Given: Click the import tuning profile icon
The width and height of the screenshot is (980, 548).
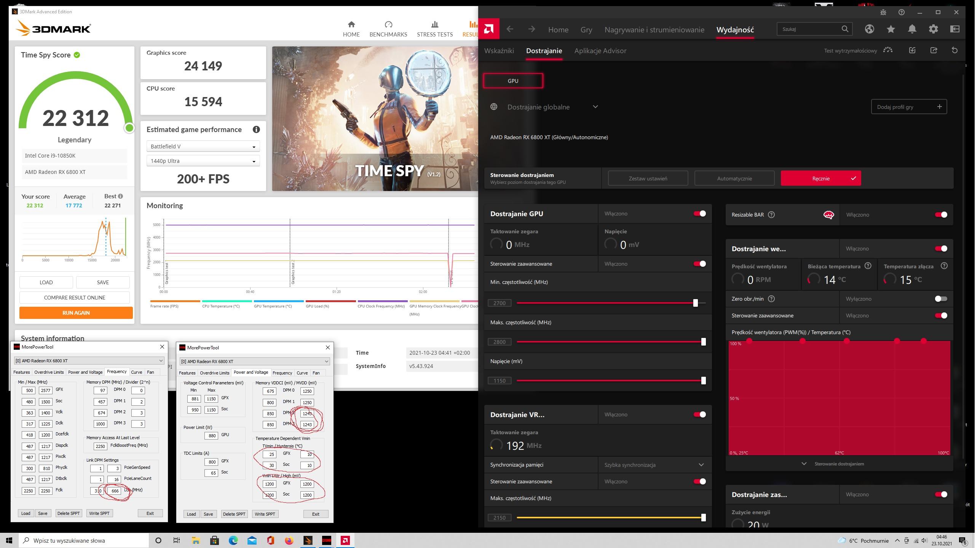Looking at the screenshot, I should pos(912,50).
